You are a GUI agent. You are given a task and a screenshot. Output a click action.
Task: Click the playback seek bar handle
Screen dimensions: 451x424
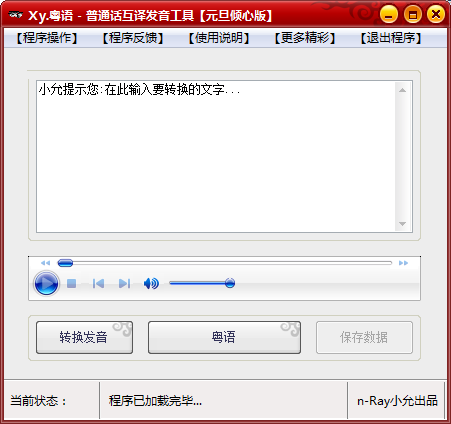(65, 263)
